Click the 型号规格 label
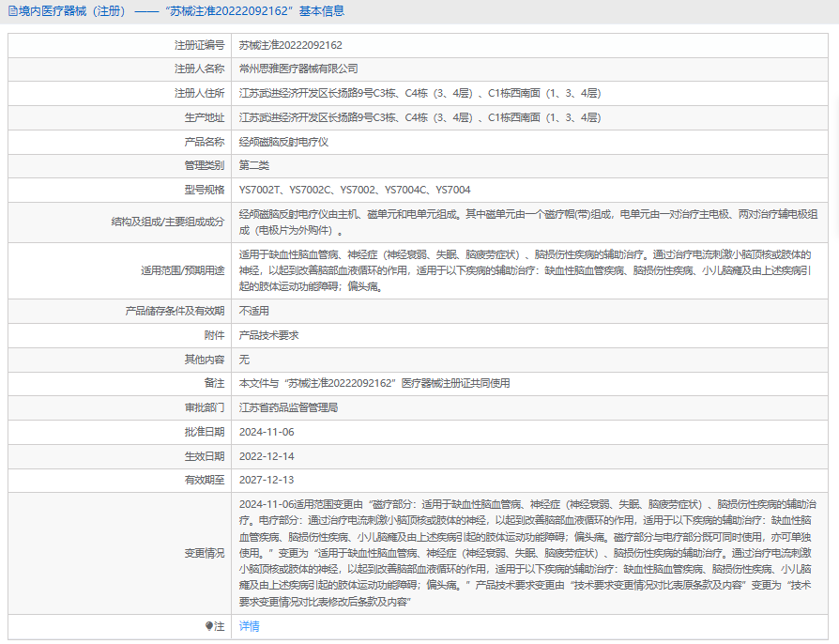 pos(205,190)
